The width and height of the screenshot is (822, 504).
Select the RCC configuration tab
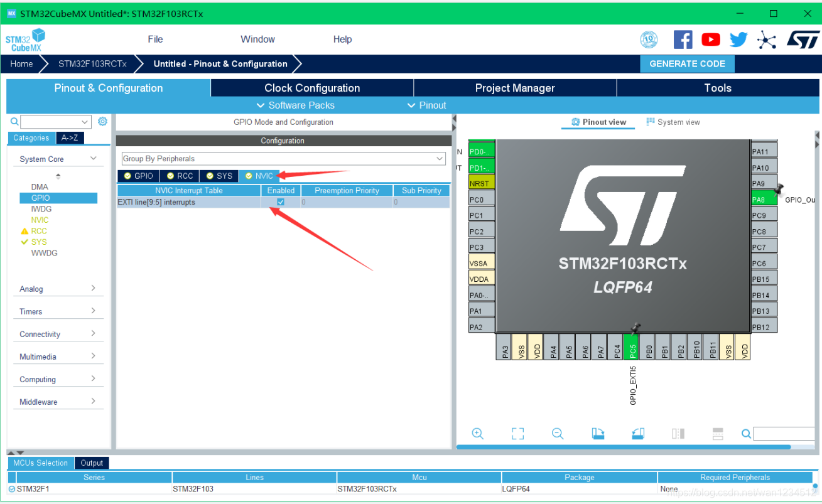coord(180,176)
